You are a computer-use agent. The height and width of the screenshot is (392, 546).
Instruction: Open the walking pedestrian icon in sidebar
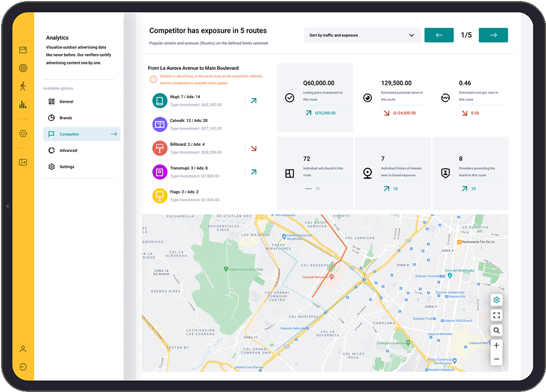point(23,86)
